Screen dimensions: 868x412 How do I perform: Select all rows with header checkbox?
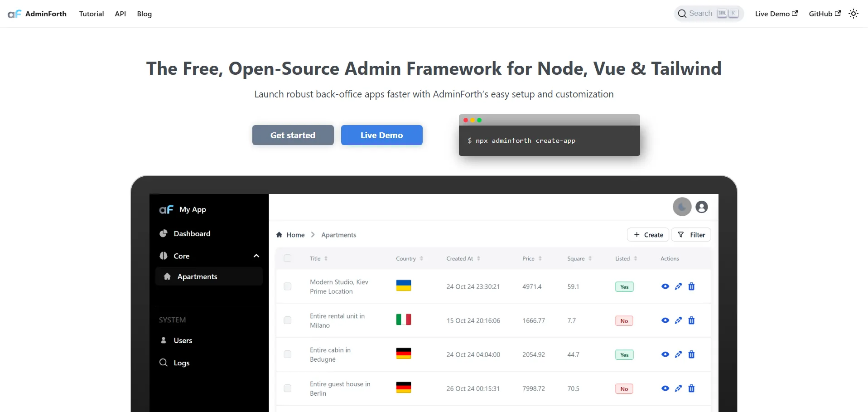pos(288,258)
